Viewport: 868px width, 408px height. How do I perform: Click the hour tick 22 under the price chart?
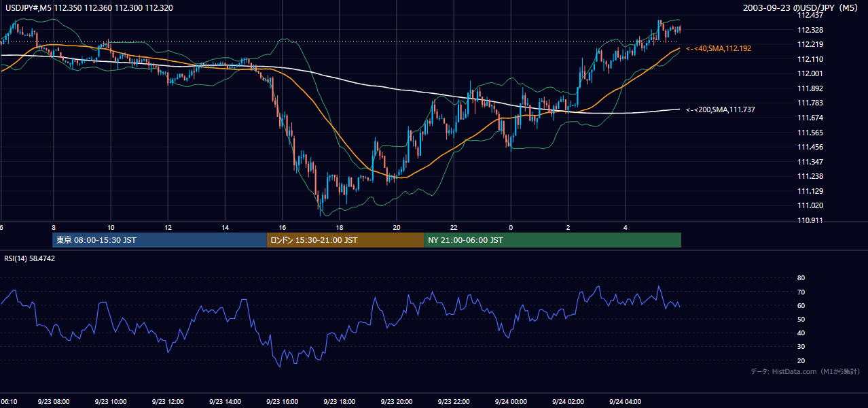click(x=454, y=228)
